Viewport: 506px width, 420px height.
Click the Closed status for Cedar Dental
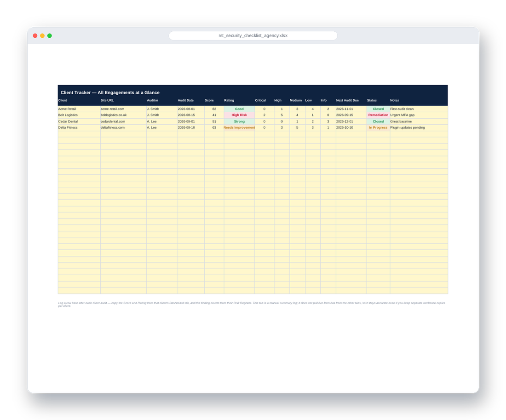[378, 121]
